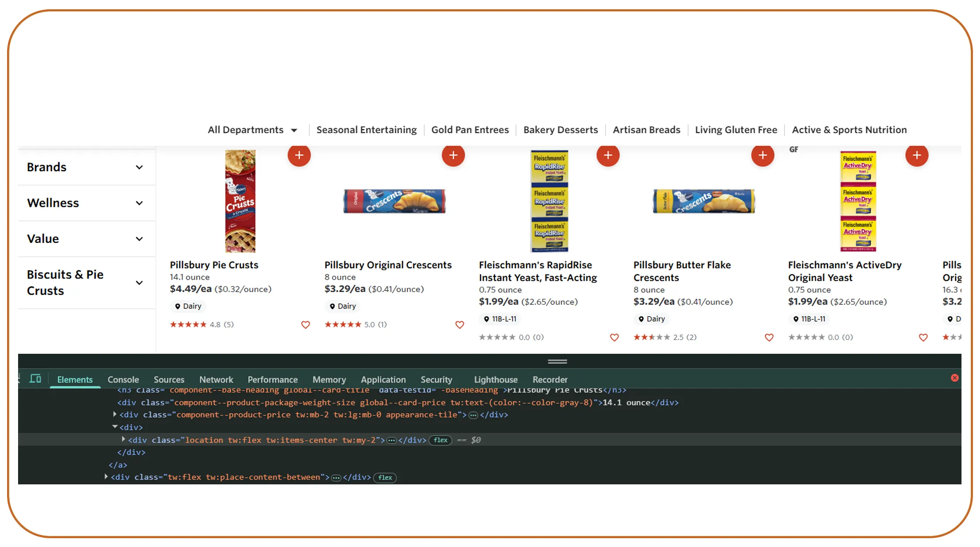
Task: Add Pillsbury Original Crescents to cart
Action: 453,155
